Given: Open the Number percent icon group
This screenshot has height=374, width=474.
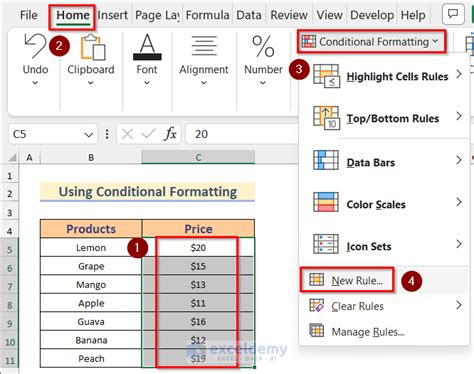Looking at the screenshot, I should [263, 46].
